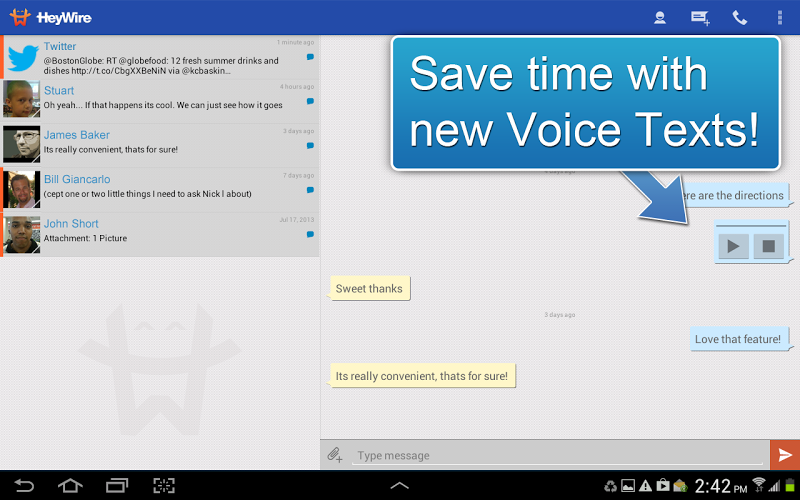Open the contacts icon in the top bar
Screen dimensions: 800x500
[x=660, y=18]
